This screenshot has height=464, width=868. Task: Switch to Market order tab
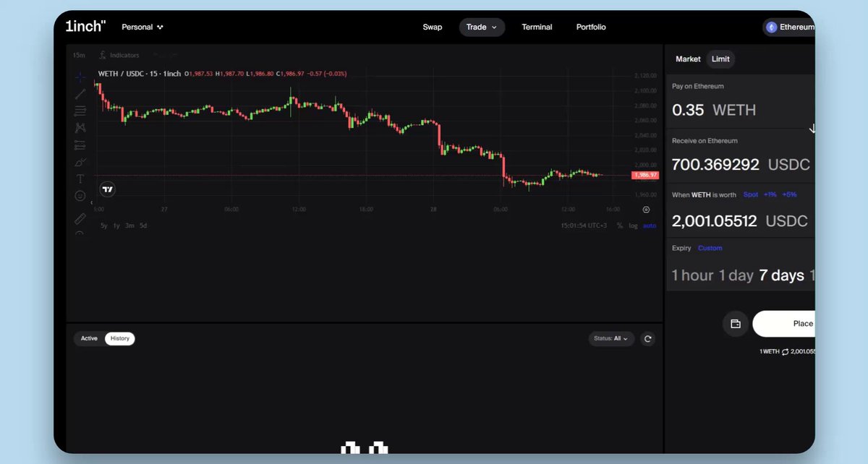688,59
